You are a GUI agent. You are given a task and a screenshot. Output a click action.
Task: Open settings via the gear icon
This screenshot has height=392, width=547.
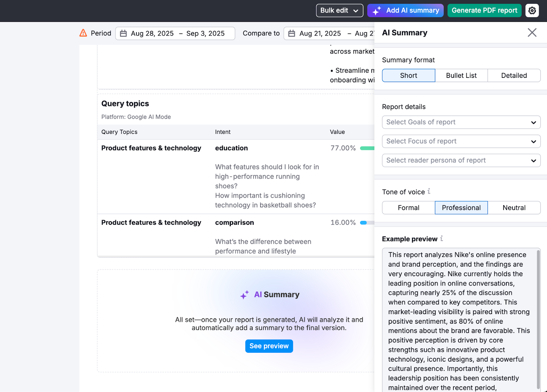532,10
